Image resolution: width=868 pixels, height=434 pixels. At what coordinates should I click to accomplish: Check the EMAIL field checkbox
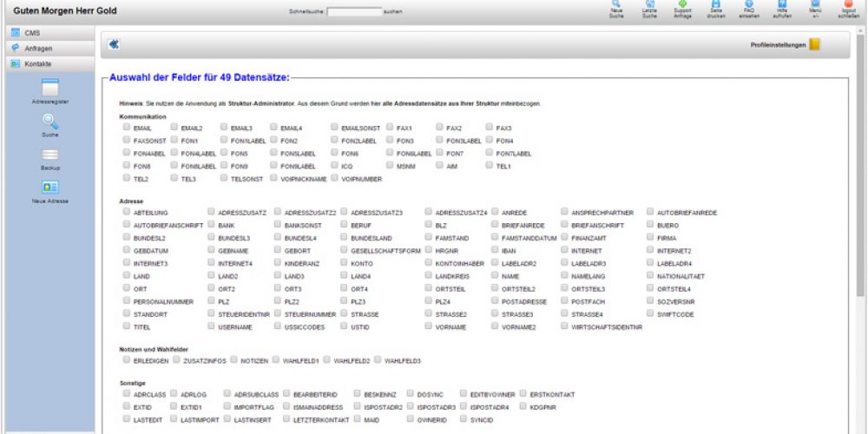pos(127,127)
